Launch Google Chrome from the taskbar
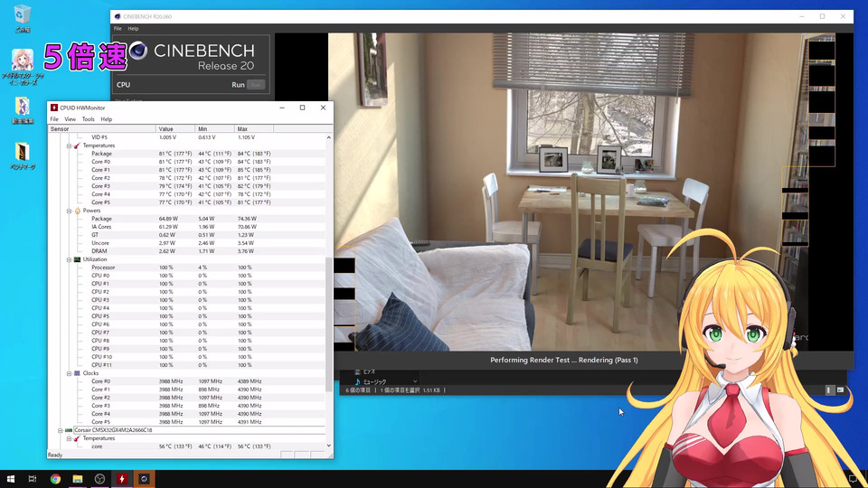This screenshot has width=868, height=488. pos(55,479)
